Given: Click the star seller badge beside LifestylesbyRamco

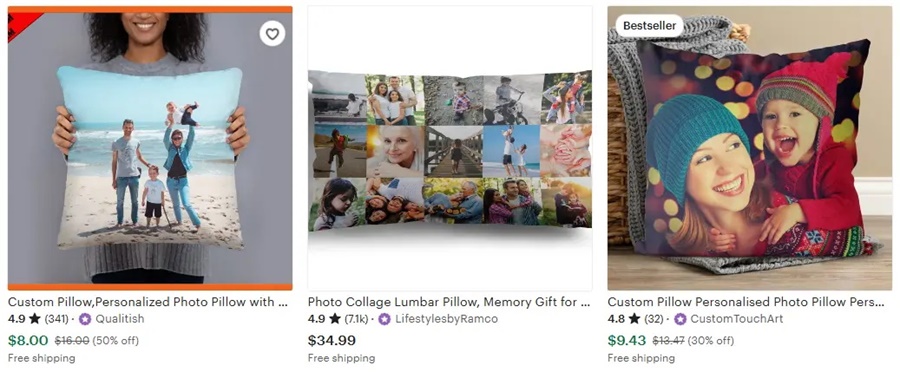Looking at the screenshot, I should click(x=385, y=319).
